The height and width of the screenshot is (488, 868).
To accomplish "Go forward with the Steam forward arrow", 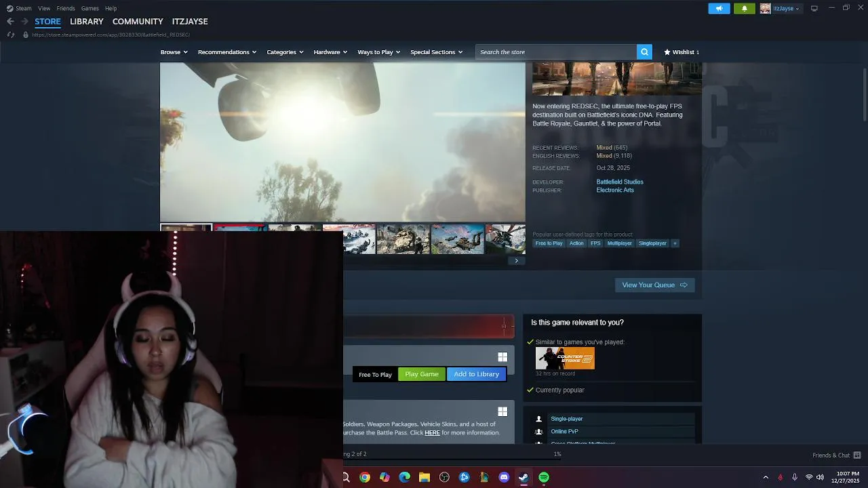I will 24,22.
